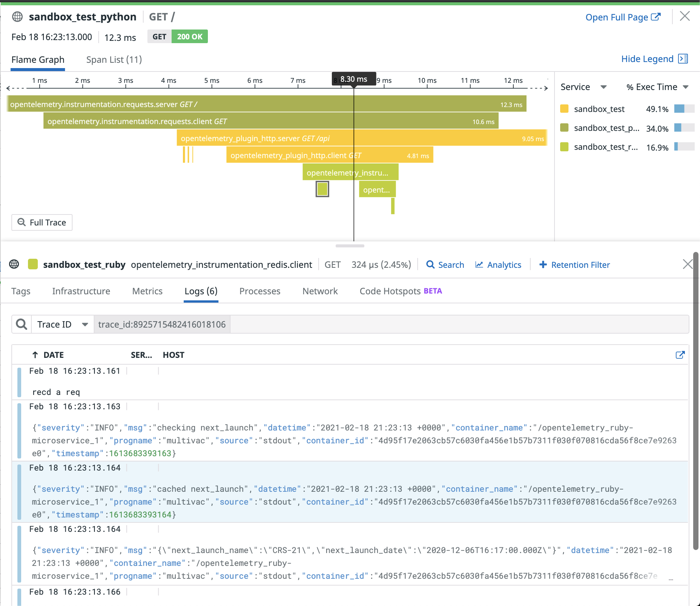The width and height of the screenshot is (700, 606).
Task: Click the Full Trace zoom button
Action: (42, 222)
